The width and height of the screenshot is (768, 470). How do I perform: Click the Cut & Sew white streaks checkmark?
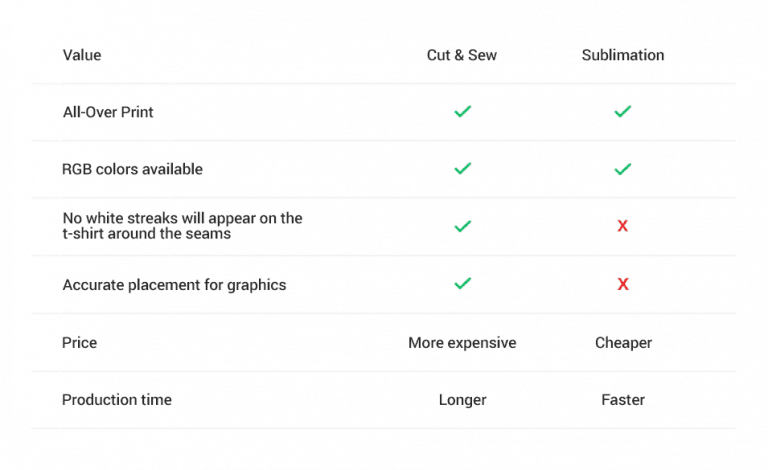(462, 227)
